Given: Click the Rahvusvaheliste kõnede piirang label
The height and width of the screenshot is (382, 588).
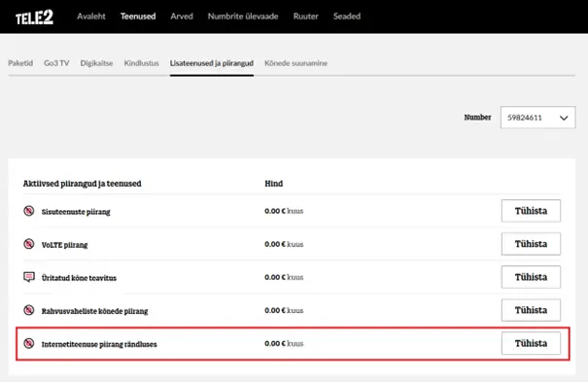Looking at the screenshot, I should (94, 311).
